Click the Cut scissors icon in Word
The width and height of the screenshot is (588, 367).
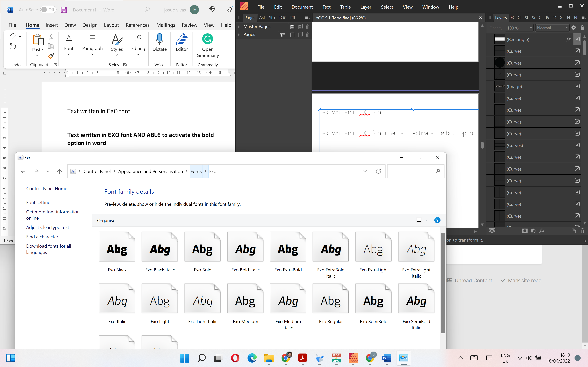click(x=51, y=37)
